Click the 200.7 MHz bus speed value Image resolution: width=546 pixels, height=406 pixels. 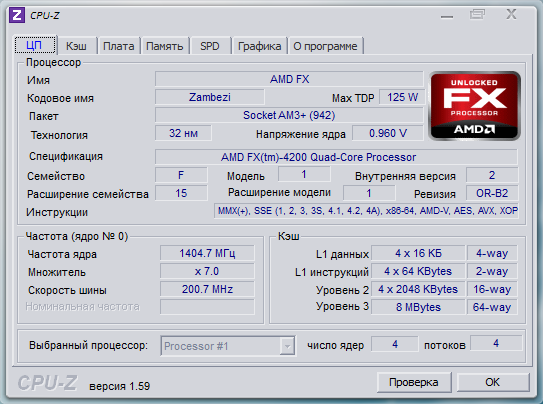click(x=207, y=289)
